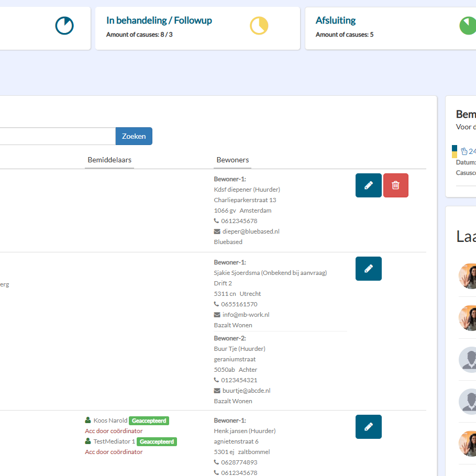Click the dark blue clock-style pie icon
The height and width of the screenshot is (476, 476).
64,26
